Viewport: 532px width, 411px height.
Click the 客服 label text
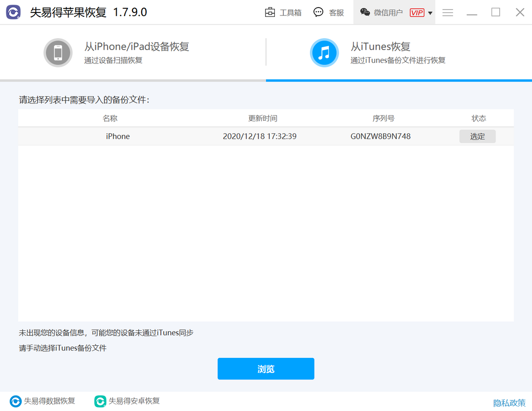336,13
